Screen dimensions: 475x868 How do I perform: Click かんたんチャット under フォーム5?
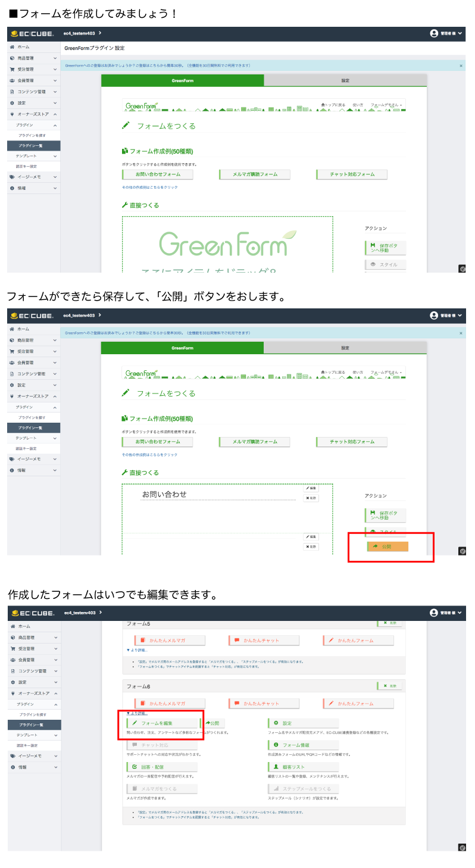(x=264, y=641)
